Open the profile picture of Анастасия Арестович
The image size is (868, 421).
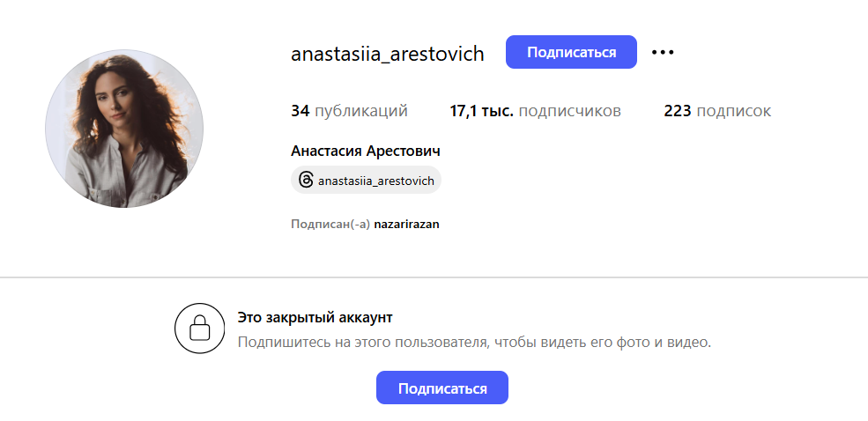pos(124,129)
